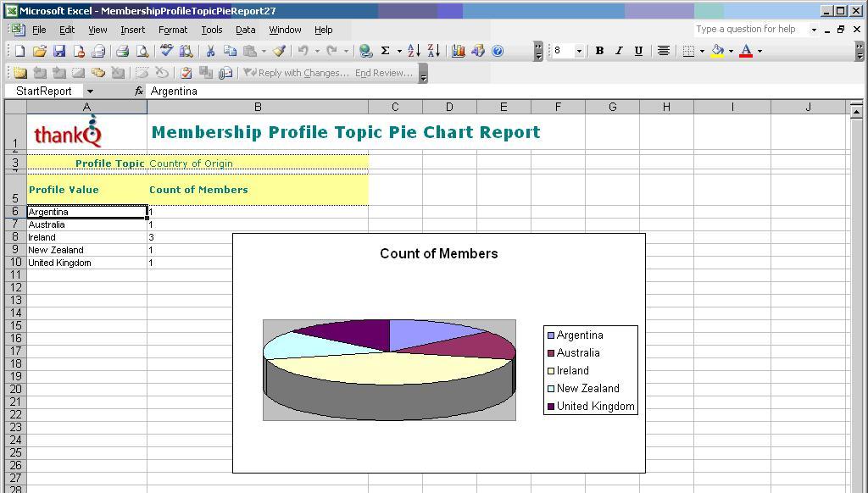The image size is (868, 493).
Task: Apply yellow fill color bucket
Action: click(x=717, y=51)
